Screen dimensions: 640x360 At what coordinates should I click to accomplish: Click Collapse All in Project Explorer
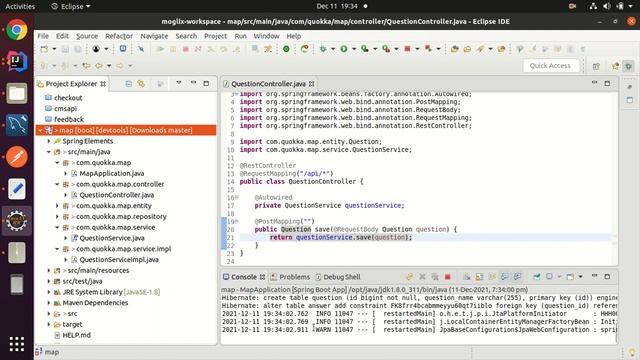pyautogui.click(x=129, y=84)
